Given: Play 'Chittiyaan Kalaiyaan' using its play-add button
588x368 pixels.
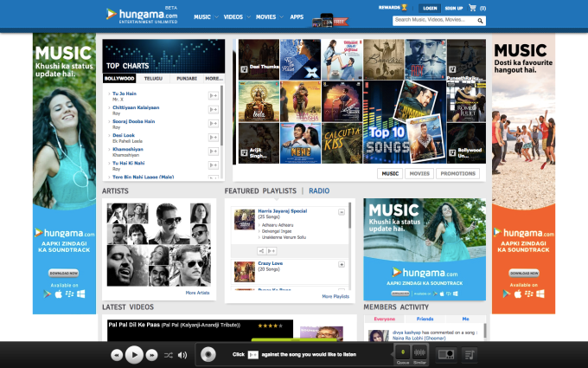Looking at the screenshot, I should tap(214, 110).
